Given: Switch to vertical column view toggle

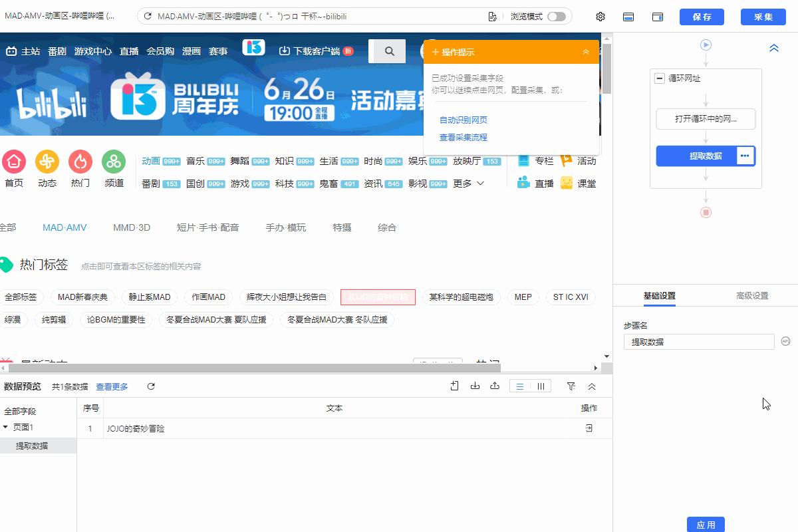Looking at the screenshot, I should (x=541, y=386).
